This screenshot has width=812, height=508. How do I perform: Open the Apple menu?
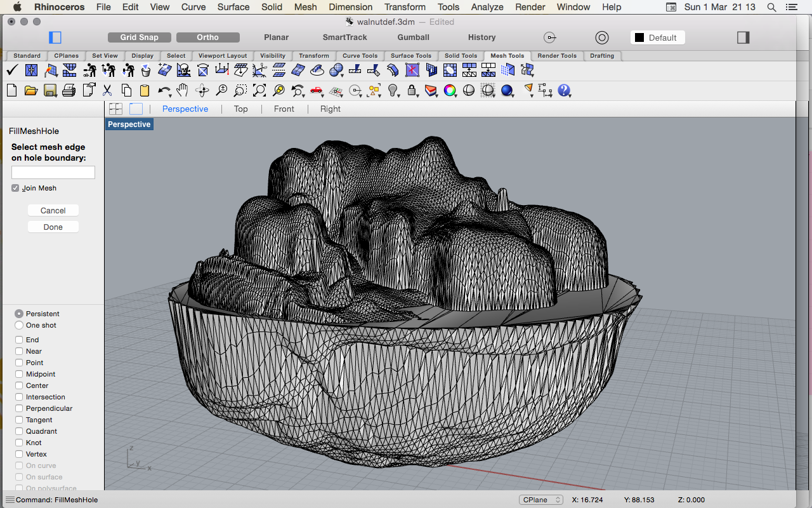[17, 7]
